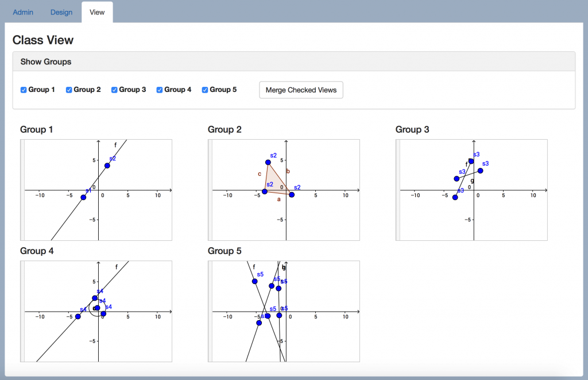Image resolution: width=588 pixels, height=380 pixels.
Task: Click the Show Groups header bar
Action: tap(294, 62)
